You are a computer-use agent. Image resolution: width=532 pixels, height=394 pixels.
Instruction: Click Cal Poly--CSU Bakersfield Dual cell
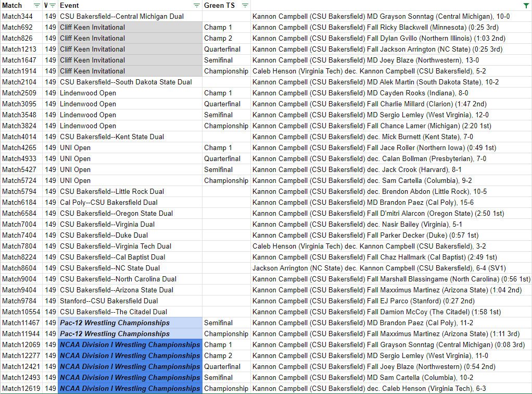[130, 202]
